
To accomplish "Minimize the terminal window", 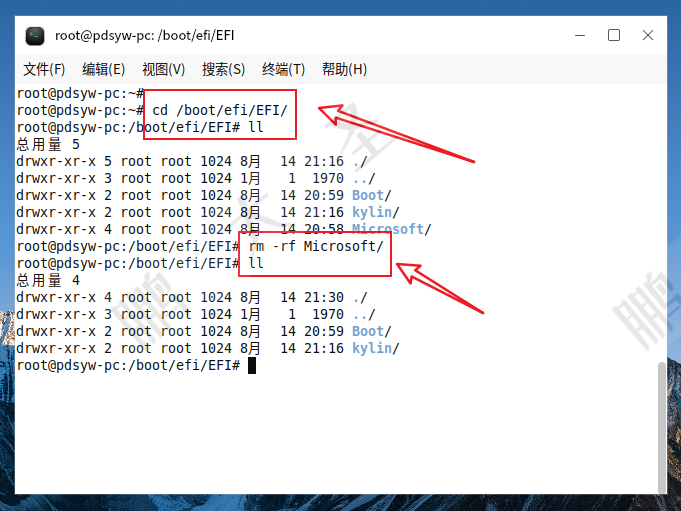I will click(580, 35).
